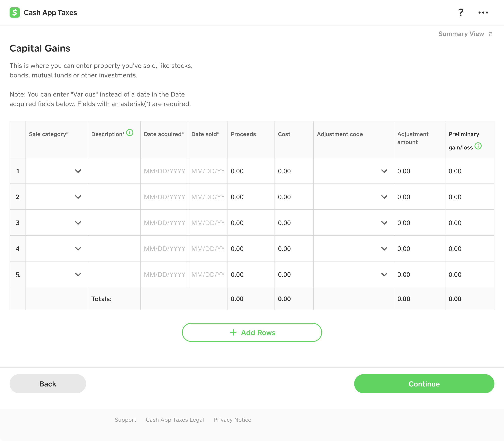The width and height of the screenshot is (504, 441).
Task: Click the Proceeds amount in row 5
Action: tap(251, 274)
